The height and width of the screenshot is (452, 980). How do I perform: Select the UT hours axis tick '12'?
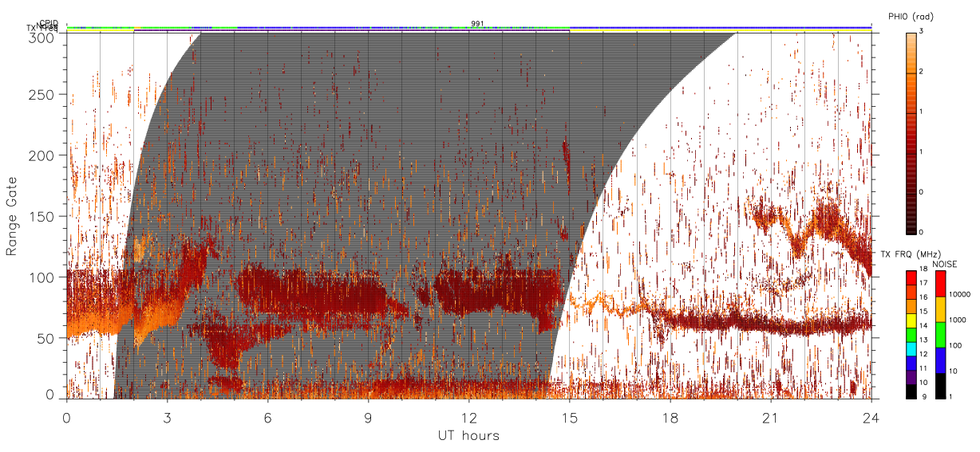pos(468,418)
